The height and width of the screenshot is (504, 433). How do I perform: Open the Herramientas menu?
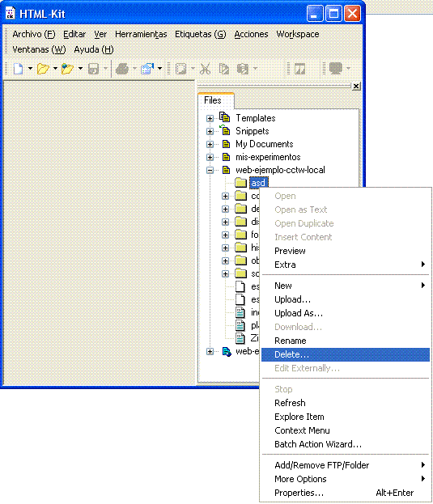(x=141, y=34)
